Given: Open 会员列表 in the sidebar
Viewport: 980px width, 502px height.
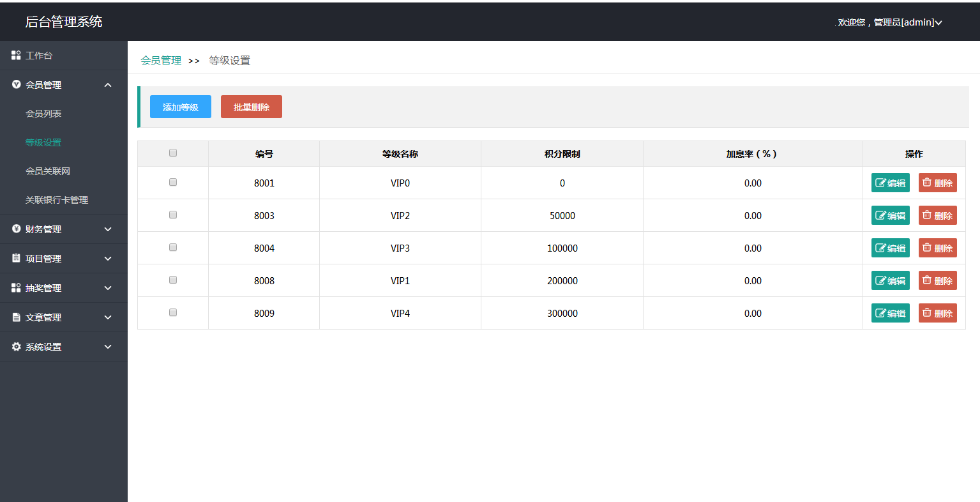Looking at the screenshot, I should pyautogui.click(x=43, y=114).
